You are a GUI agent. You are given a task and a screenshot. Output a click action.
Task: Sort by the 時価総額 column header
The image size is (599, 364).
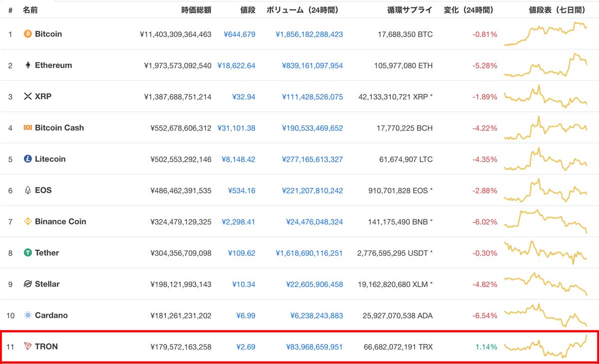[197, 9]
